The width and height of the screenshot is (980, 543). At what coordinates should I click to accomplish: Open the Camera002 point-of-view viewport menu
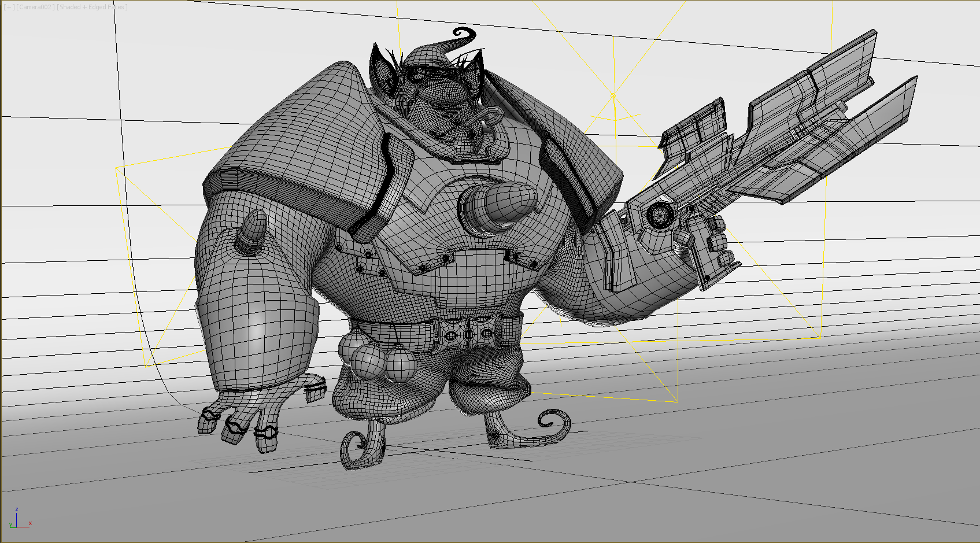pyautogui.click(x=36, y=7)
